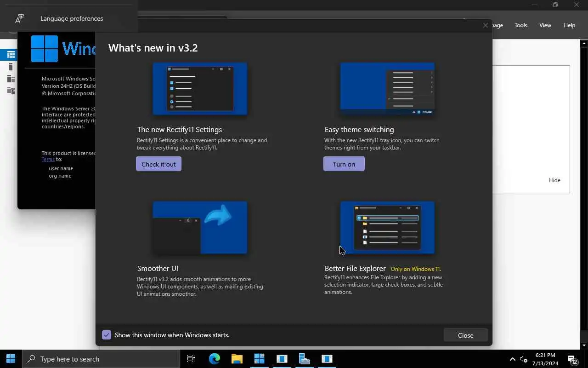Click Server Manager scrollbar down arrow
The width and height of the screenshot is (588, 368).
(x=584, y=345)
